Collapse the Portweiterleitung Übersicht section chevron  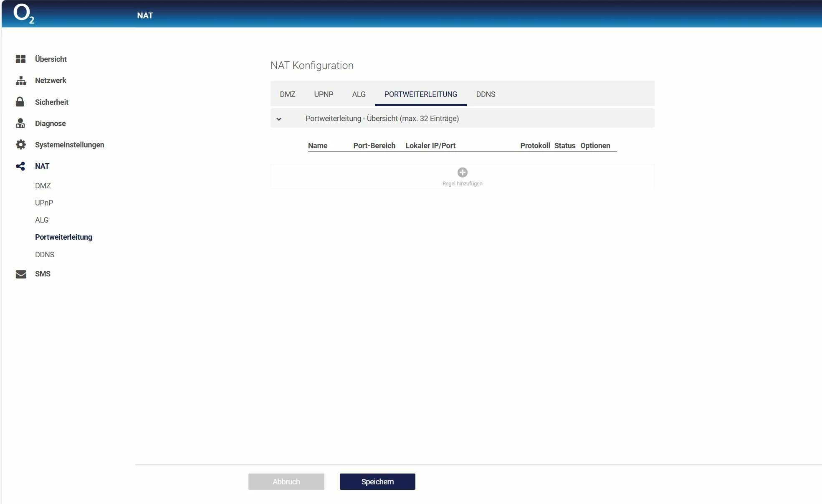(x=279, y=119)
